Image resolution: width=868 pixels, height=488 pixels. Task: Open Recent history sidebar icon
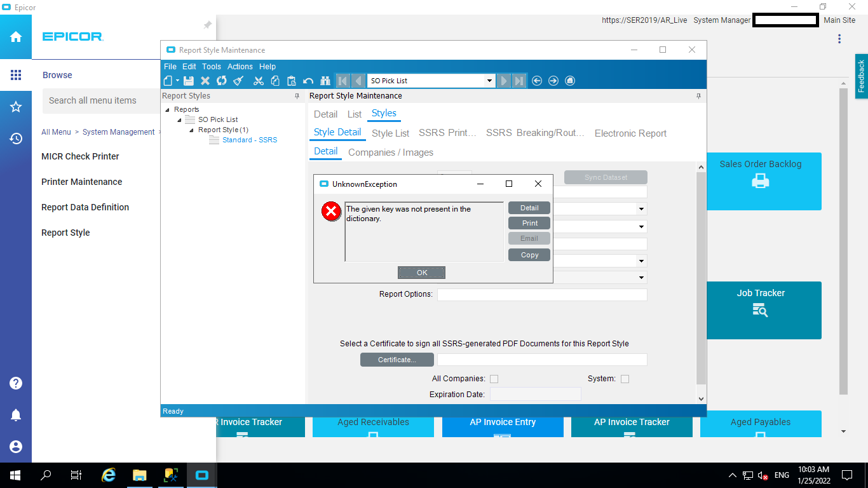coord(16,139)
